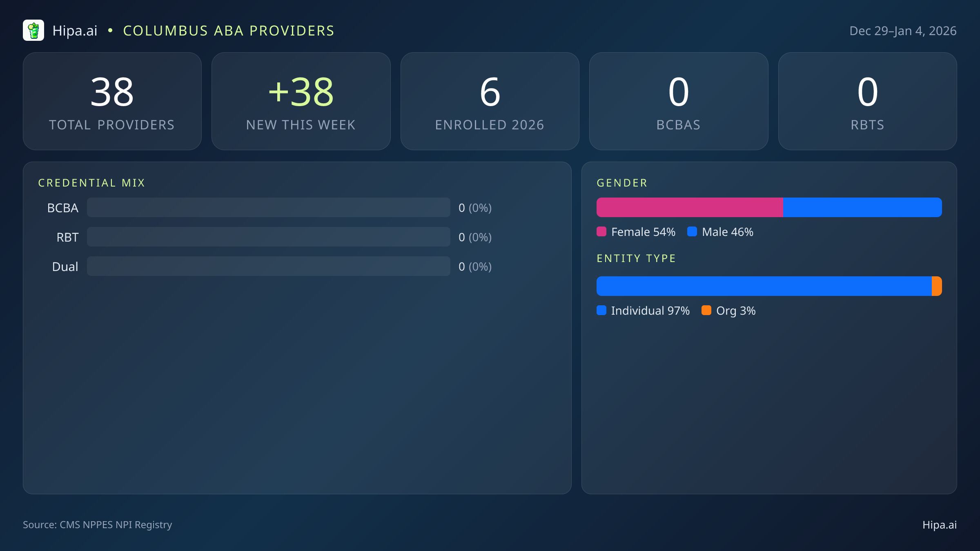Expand the GENDER section header
The width and height of the screenshot is (980, 551).
[x=621, y=183]
